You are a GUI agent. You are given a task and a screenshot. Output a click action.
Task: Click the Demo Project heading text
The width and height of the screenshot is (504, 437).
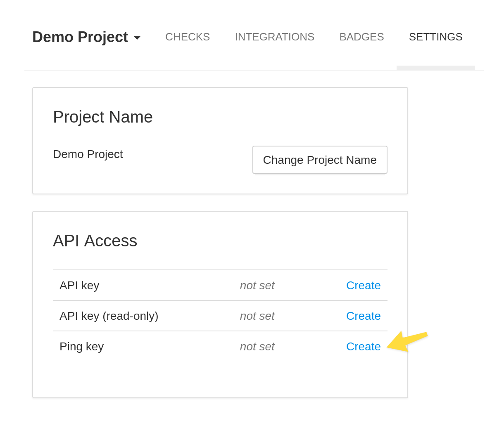[x=80, y=37]
